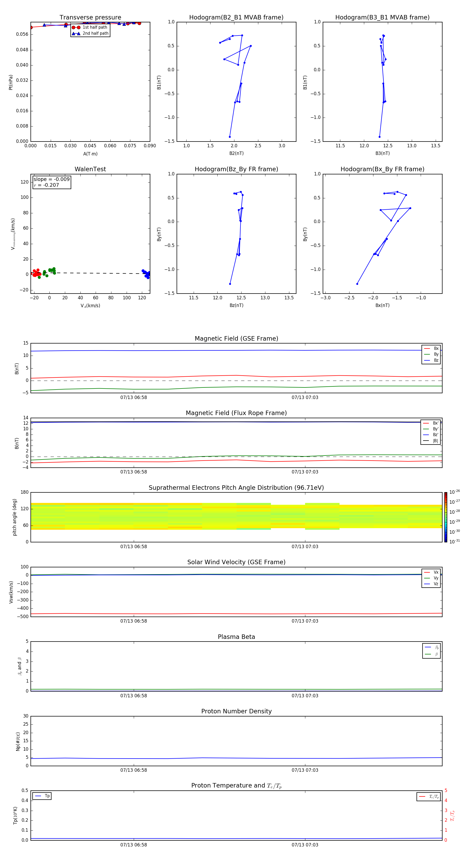Click the "Np(#/cc)" y-axis label
Image resolution: width=473 pixels, height=868 pixels.
(x=18, y=741)
